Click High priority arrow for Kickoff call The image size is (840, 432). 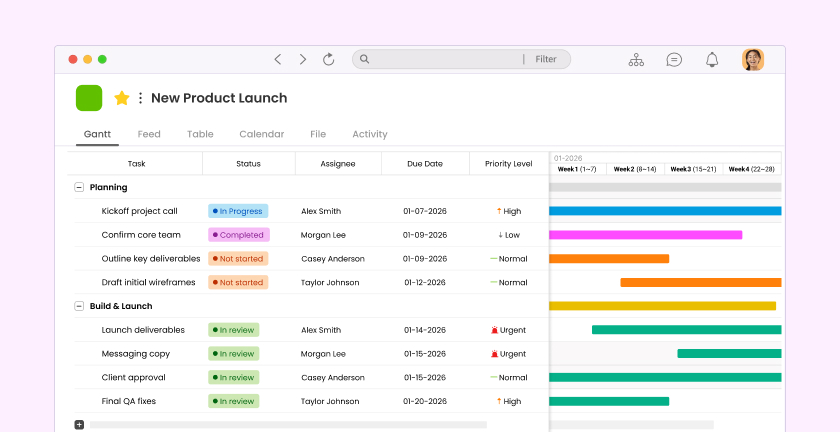[x=499, y=211]
